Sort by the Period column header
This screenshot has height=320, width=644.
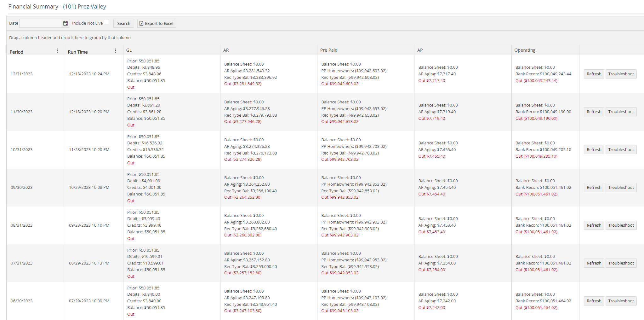[16, 51]
